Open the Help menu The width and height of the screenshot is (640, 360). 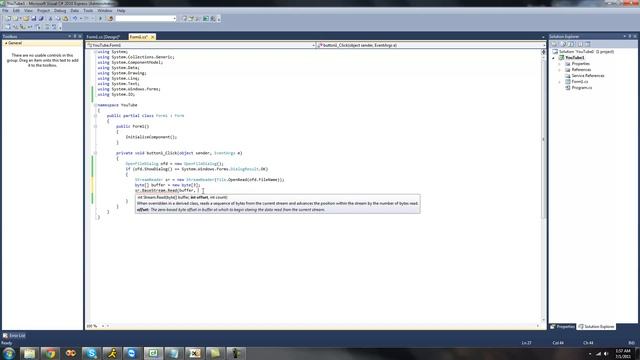coord(121,11)
